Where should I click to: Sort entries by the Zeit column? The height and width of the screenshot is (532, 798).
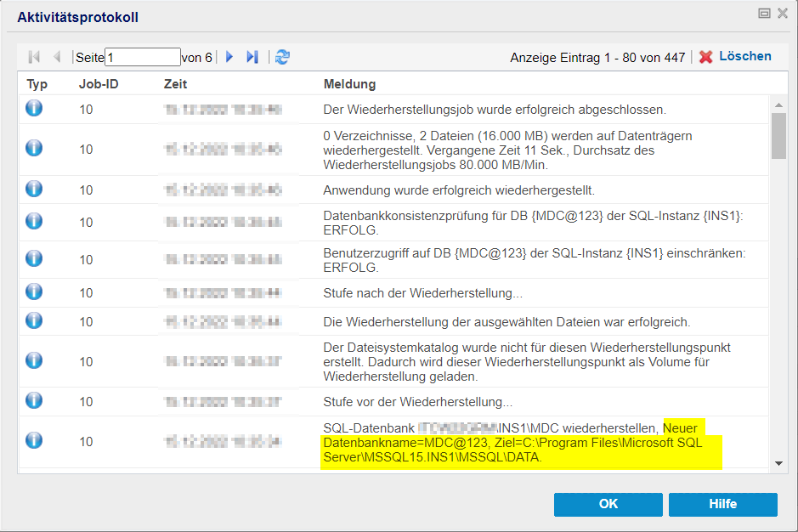[175, 84]
